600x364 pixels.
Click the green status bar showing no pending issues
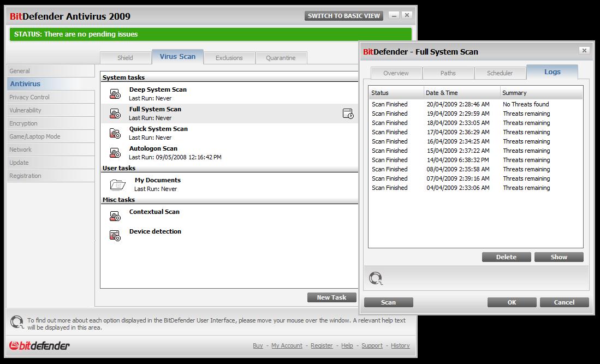point(210,34)
